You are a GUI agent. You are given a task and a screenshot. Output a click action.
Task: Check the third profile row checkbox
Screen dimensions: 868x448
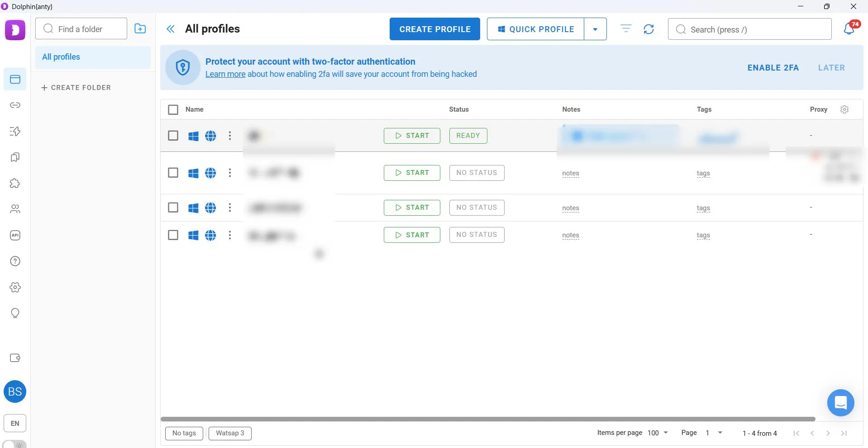pos(173,207)
